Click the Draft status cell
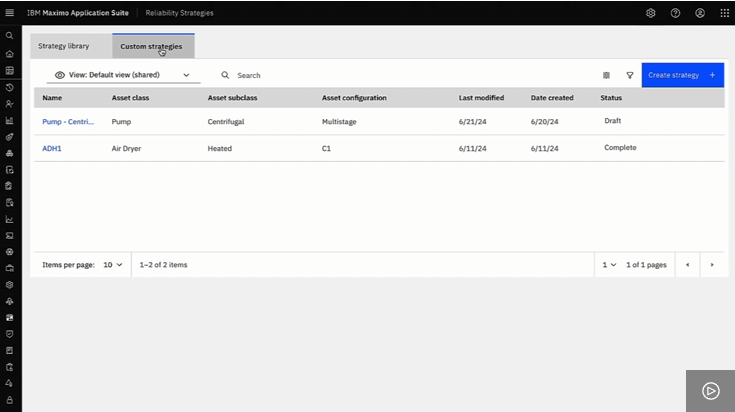The width and height of the screenshot is (735, 412). tap(613, 121)
